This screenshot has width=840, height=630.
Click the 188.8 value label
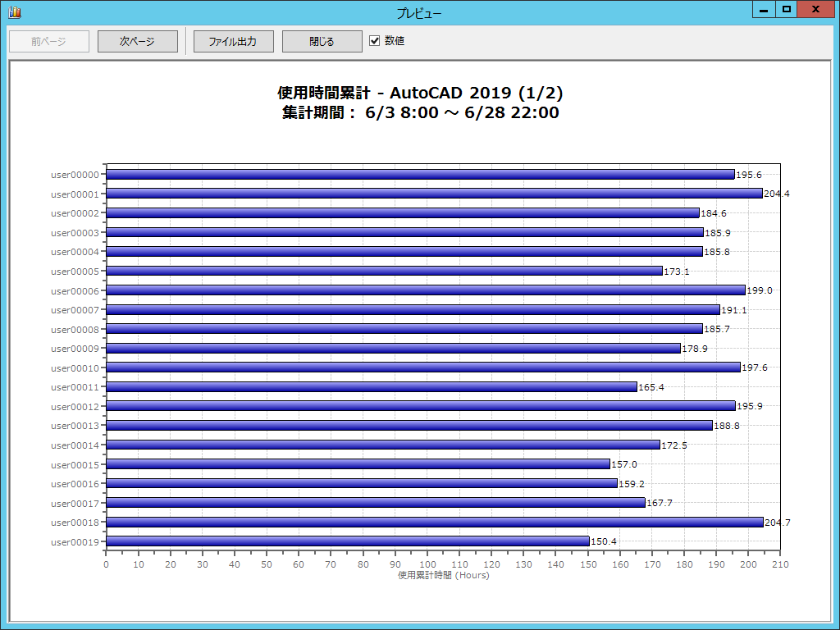point(727,426)
